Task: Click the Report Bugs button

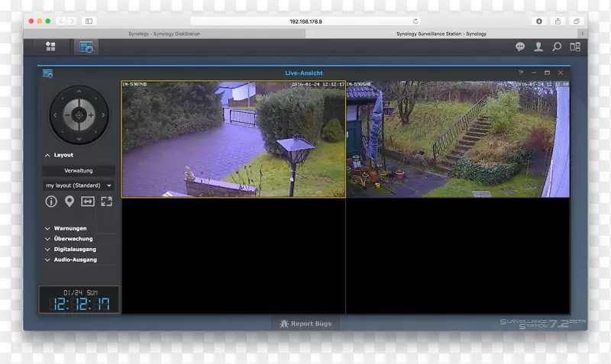Action: (x=305, y=324)
